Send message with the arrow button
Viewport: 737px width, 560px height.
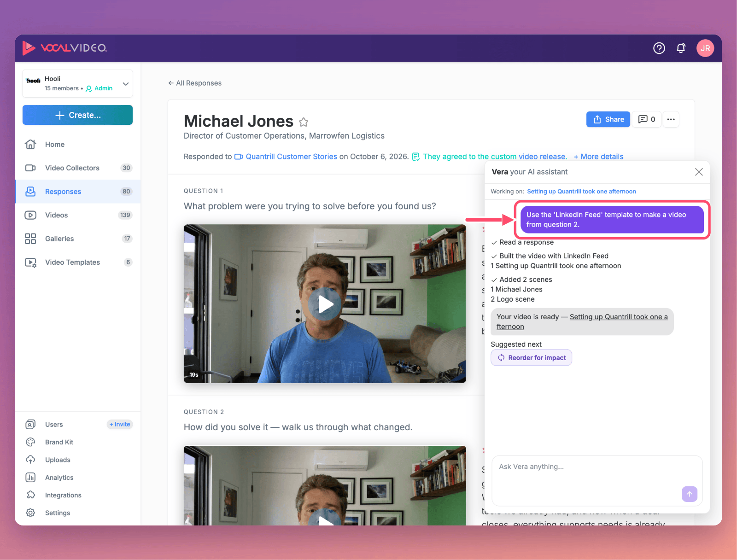pos(690,494)
